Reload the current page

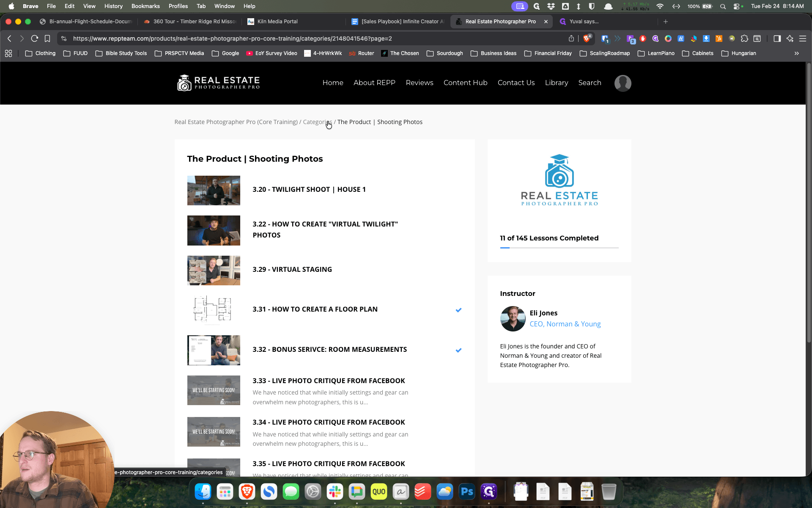[x=35, y=39]
